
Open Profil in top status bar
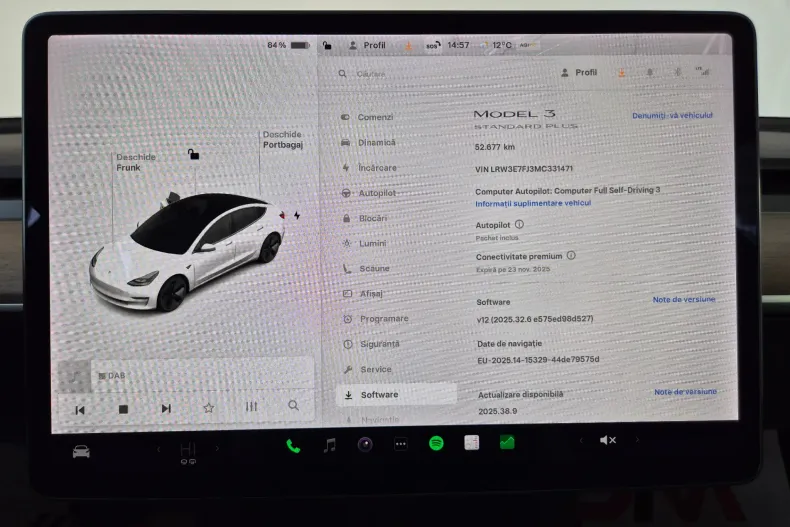[367, 45]
